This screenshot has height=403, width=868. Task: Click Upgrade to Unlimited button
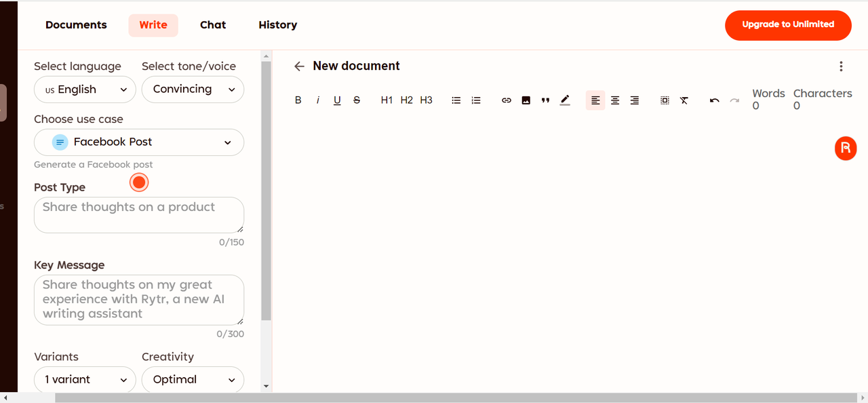[788, 25]
